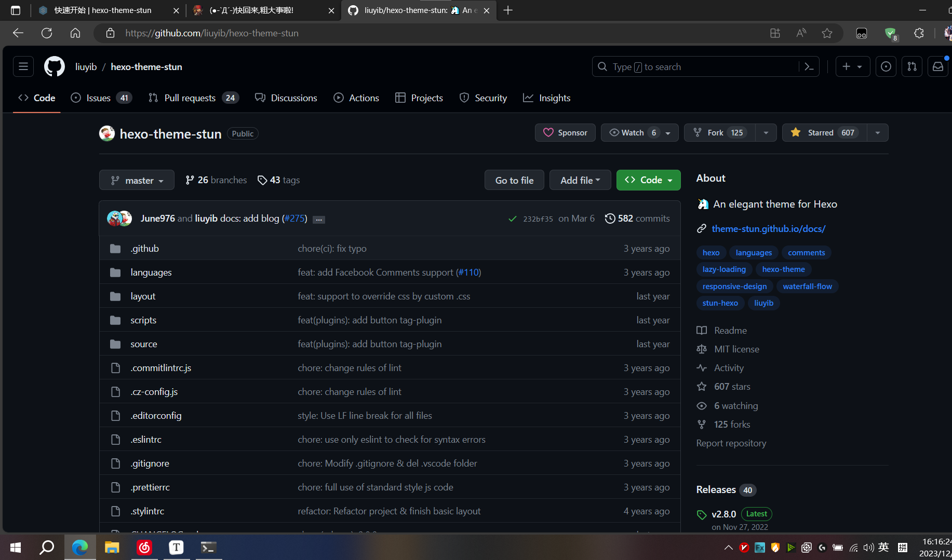The image size is (952, 560).
Task: Open the apps grid icon in address bar
Action: click(775, 33)
